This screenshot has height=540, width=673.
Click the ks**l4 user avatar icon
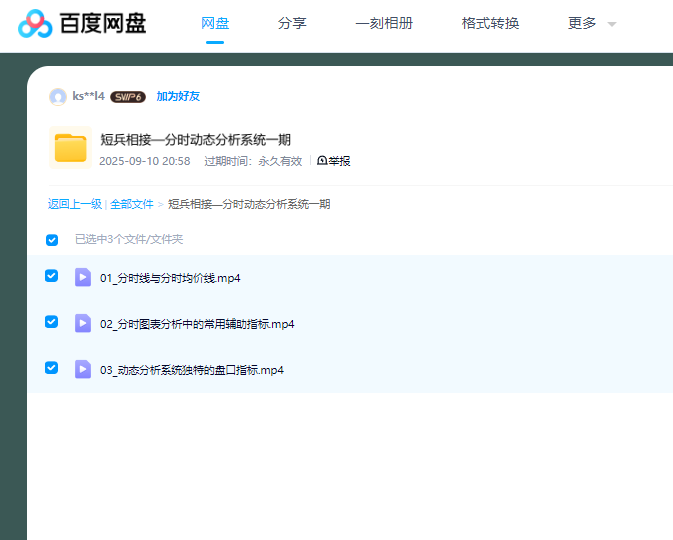pos(58,97)
